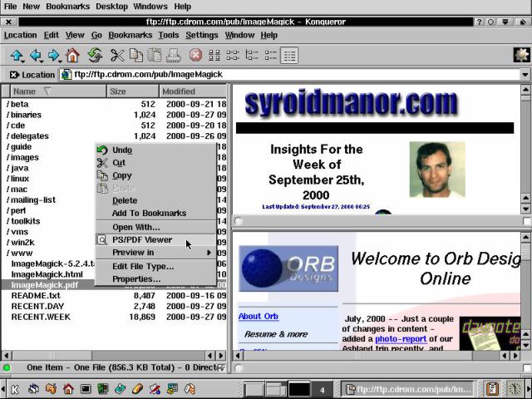Viewport: 532px width, 399px height.
Task: Follow the 'About Orb' link
Action: tap(258, 317)
